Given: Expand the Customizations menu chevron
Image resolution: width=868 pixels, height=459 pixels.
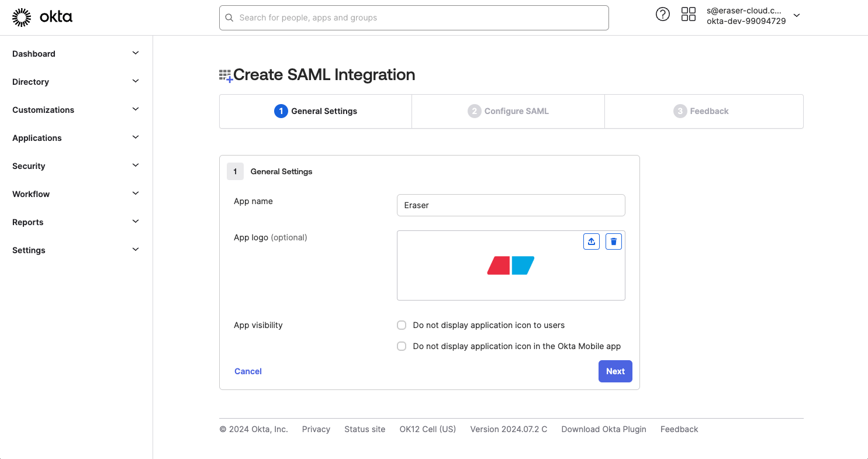Looking at the screenshot, I should coord(136,109).
